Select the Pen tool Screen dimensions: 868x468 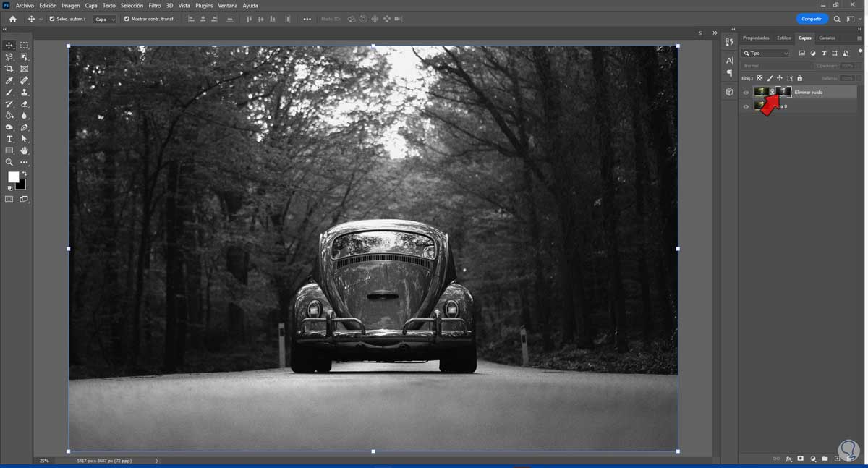[x=24, y=127]
